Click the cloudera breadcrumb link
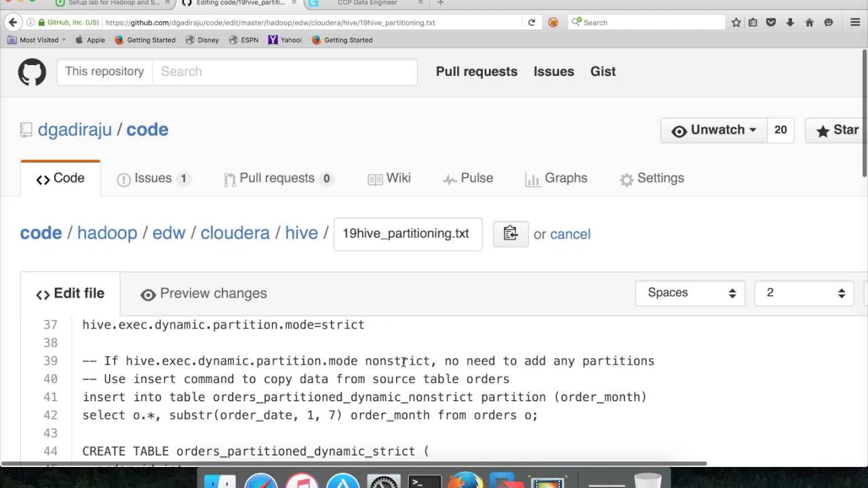Image resolution: width=868 pixels, height=488 pixels. point(235,233)
